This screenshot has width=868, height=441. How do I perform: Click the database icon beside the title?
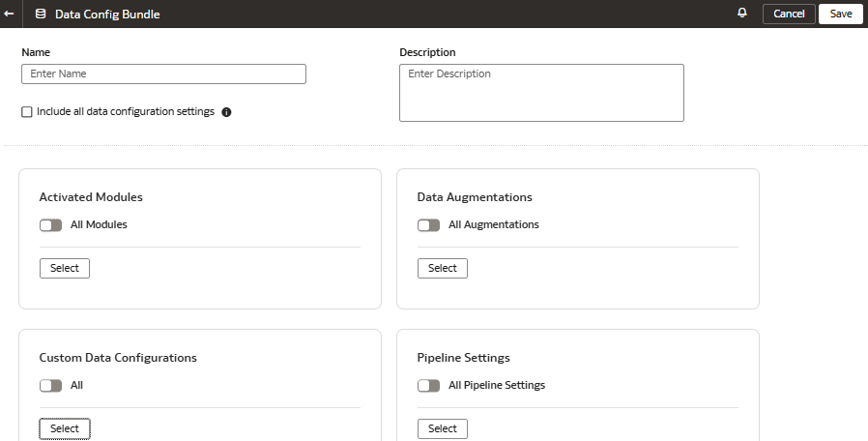pyautogui.click(x=40, y=15)
